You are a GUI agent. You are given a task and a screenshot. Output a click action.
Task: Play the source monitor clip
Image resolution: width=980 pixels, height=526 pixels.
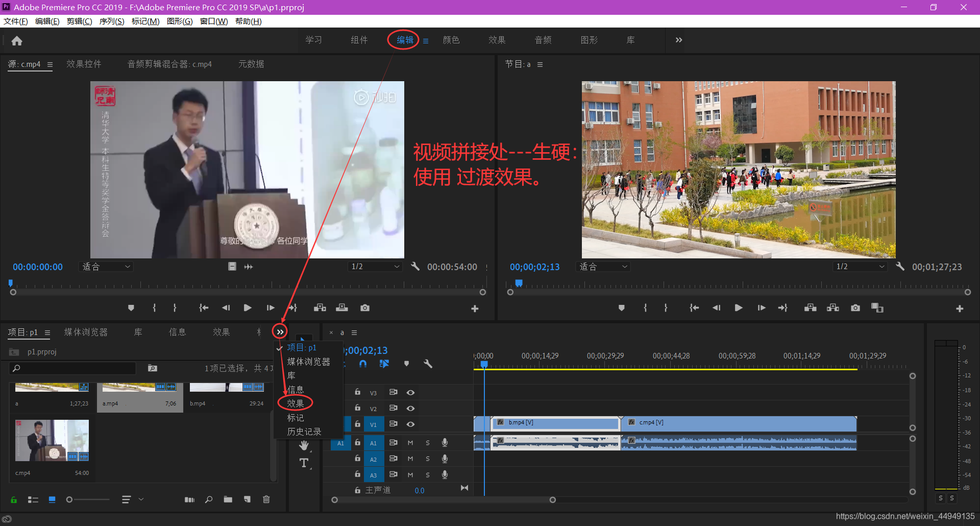248,308
